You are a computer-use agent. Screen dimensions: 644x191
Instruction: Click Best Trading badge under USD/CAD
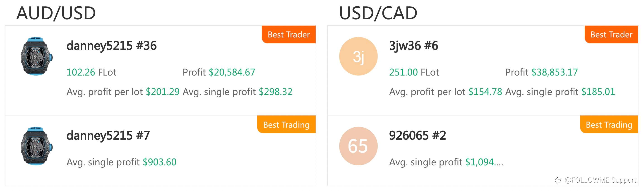point(609,124)
